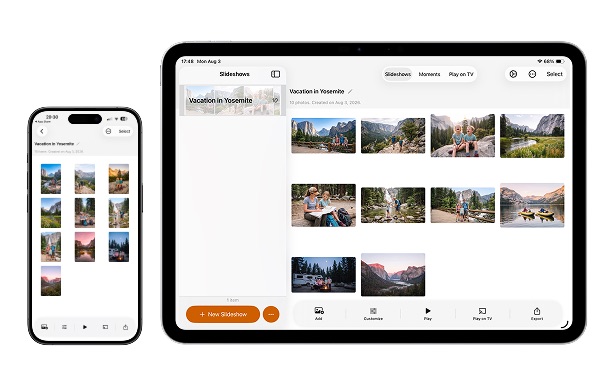The width and height of the screenshot is (600, 385).
Task: Click the circled play icon beside Select on iPad
Action: coord(513,74)
